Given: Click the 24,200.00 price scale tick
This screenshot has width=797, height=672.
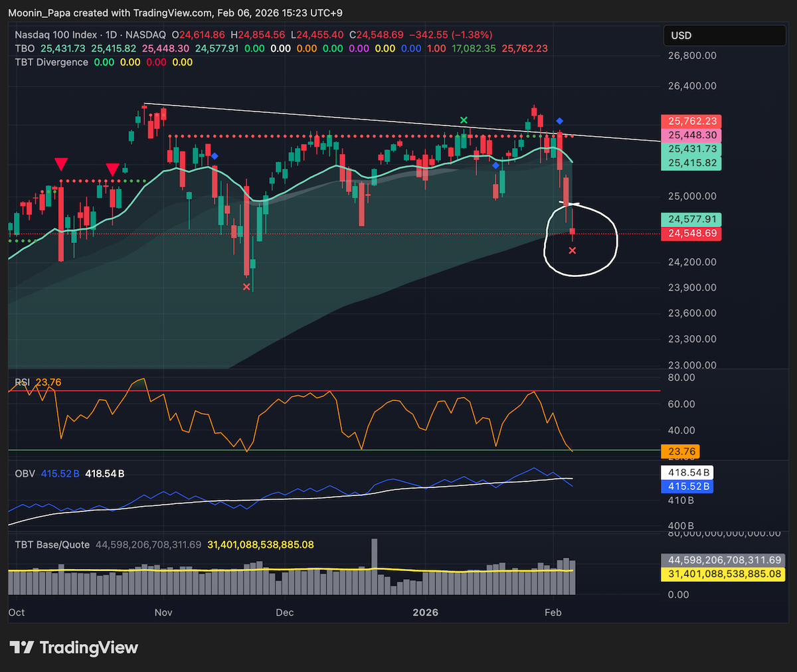Looking at the screenshot, I should click(692, 262).
